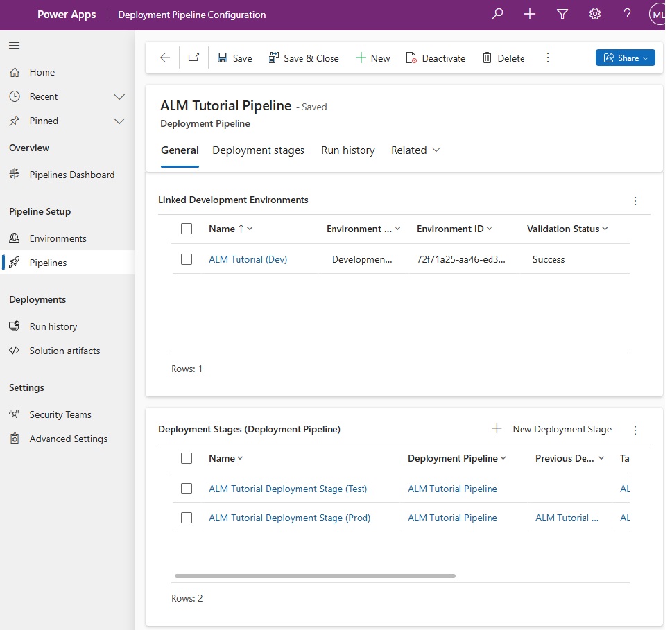Open the advanced filter funnel icon
This screenshot has width=672, height=630.
tap(562, 14)
